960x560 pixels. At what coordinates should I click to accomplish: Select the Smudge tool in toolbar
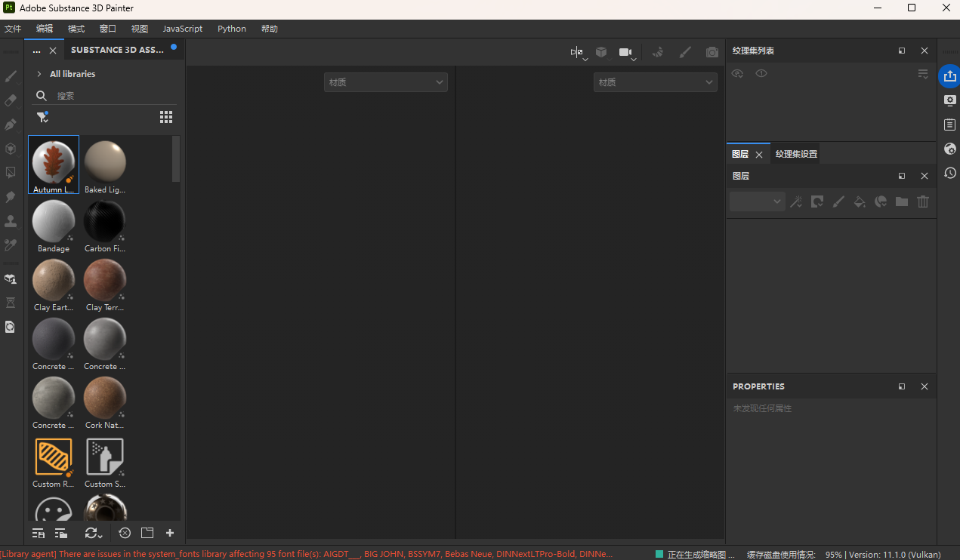pos(11,196)
